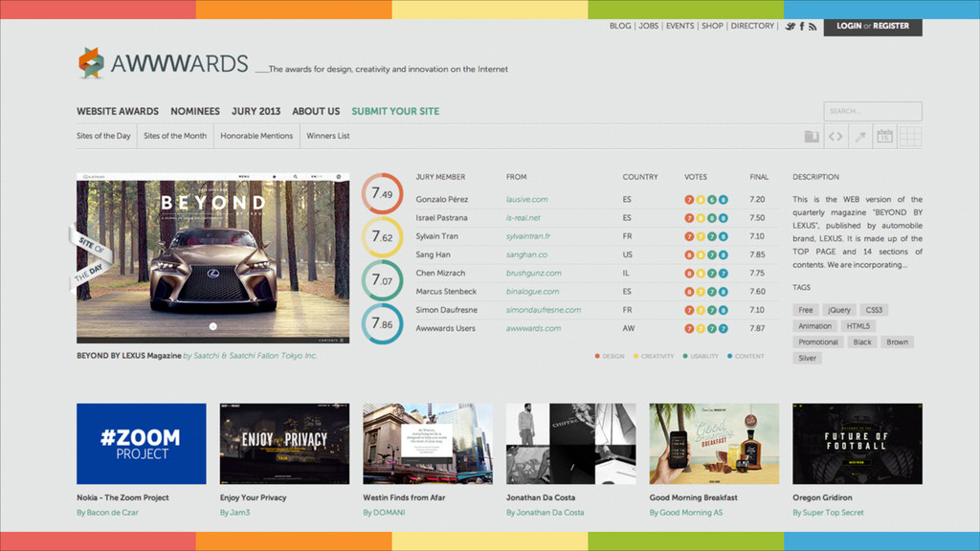Open the Jonathan Da Costa thumbnail
Image resolution: width=980 pixels, height=551 pixels.
570,444
